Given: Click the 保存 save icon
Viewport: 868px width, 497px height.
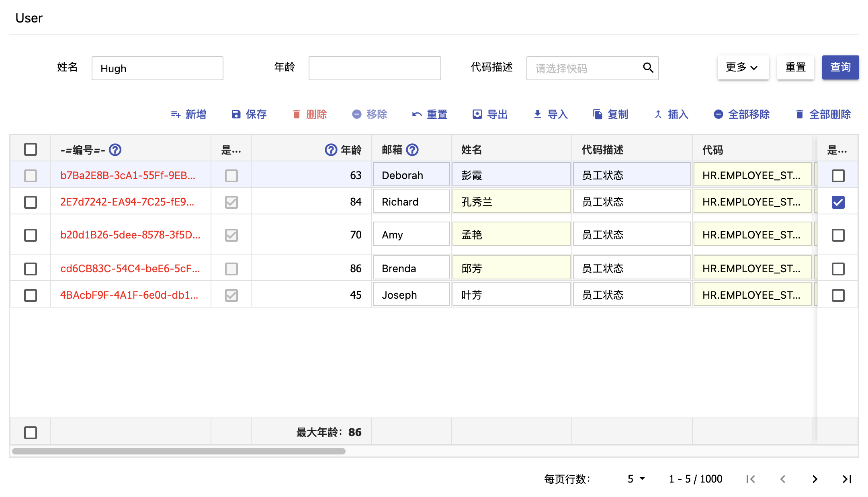Looking at the screenshot, I should coord(235,114).
